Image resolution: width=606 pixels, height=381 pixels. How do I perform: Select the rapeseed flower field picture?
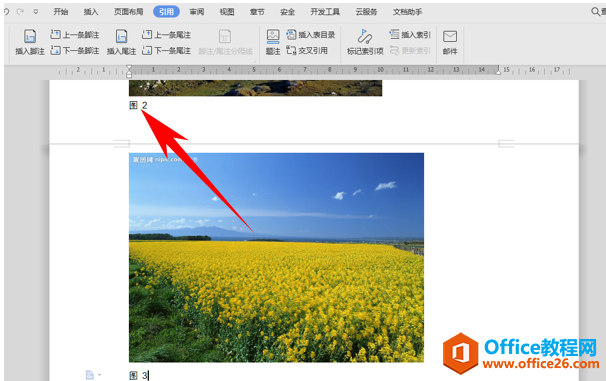[276, 257]
